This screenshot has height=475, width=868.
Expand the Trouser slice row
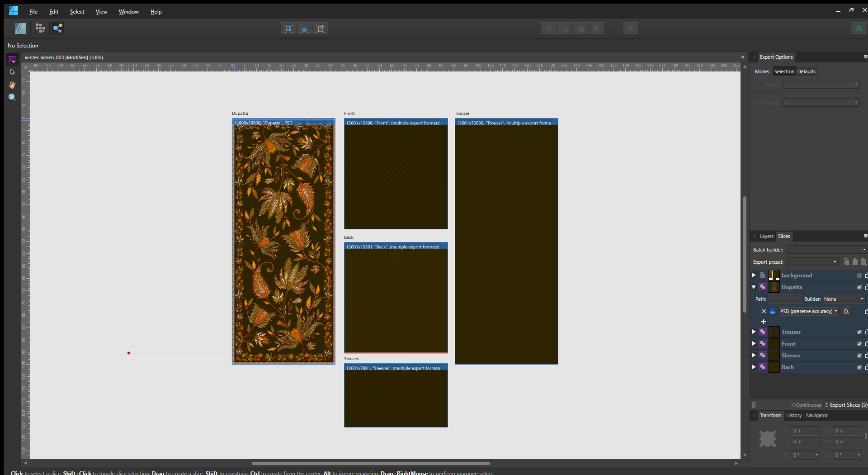[754, 332]
